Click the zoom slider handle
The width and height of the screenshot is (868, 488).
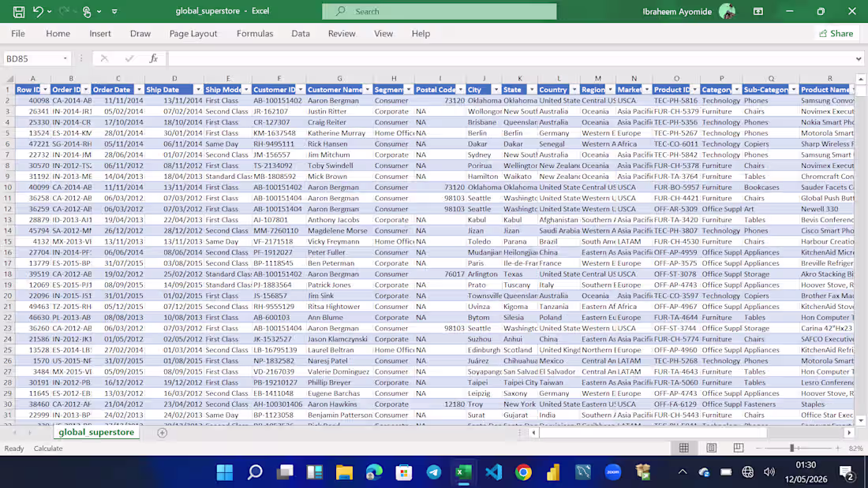click(x=792, y=448)
